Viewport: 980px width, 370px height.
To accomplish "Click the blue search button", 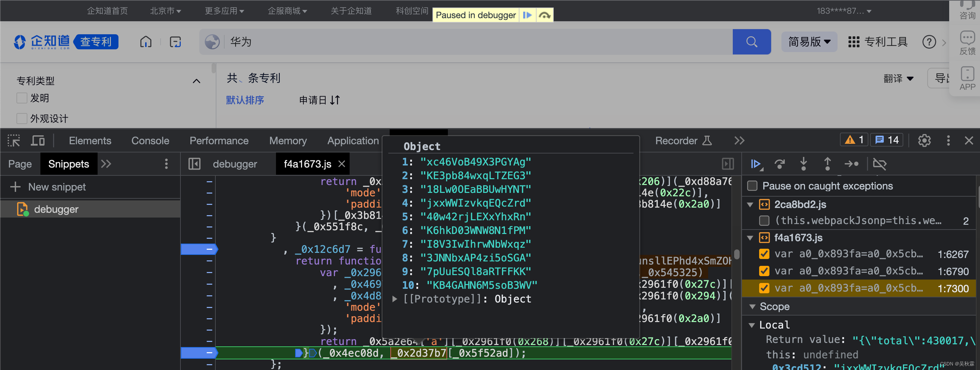I will coord(751,42).
